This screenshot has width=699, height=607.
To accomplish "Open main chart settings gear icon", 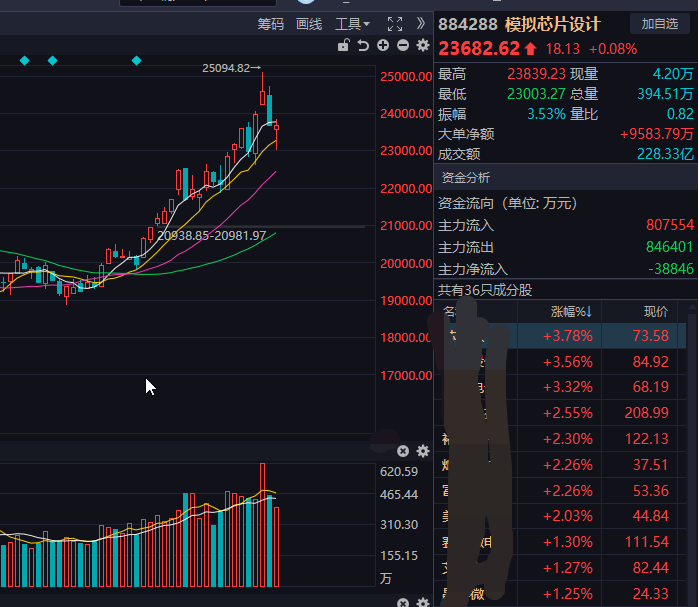I will [x=423, y=45].
